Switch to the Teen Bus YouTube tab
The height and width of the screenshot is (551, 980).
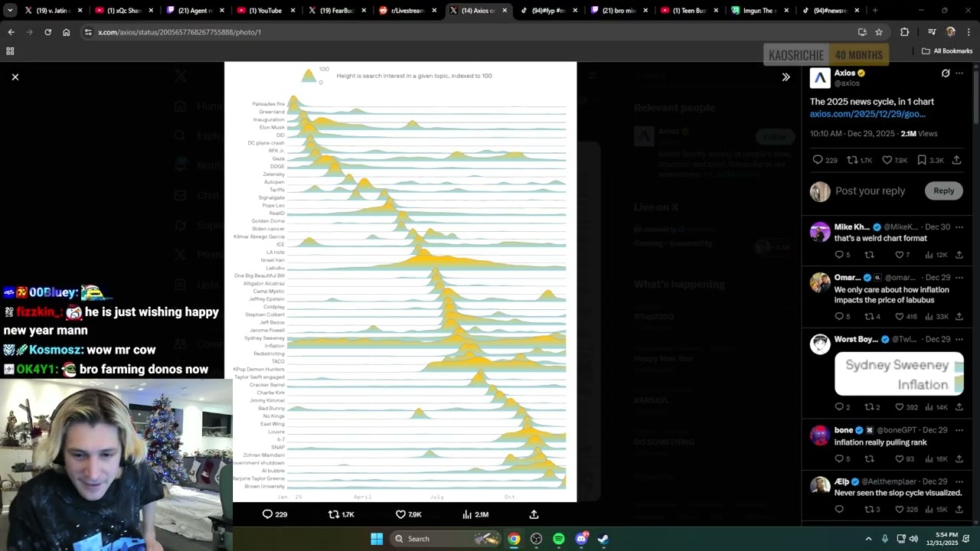click(688, 11)
